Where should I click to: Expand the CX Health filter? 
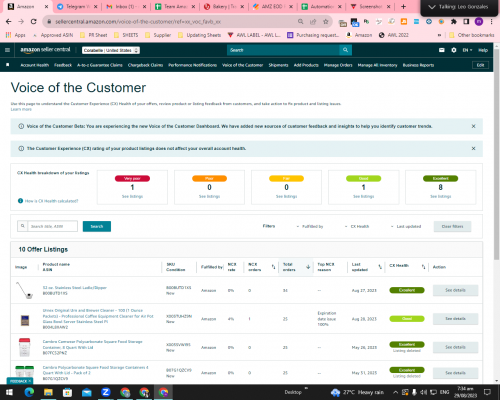(357, 226)
